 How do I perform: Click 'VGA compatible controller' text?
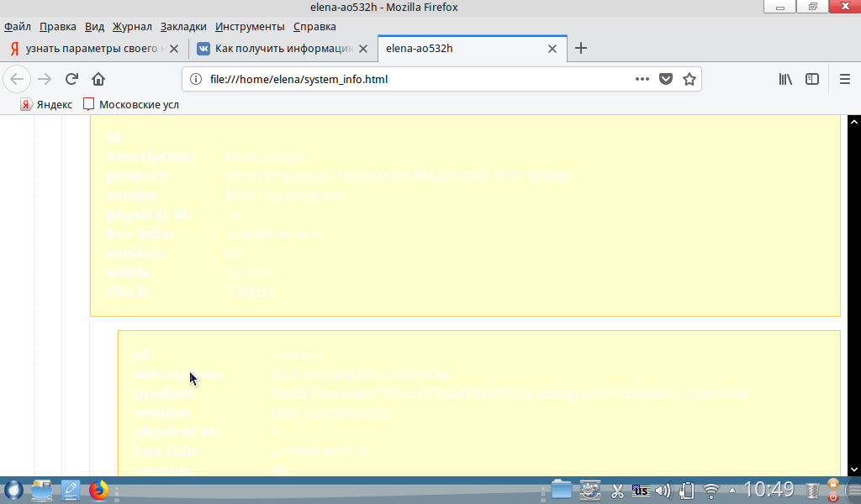[361, 374]
